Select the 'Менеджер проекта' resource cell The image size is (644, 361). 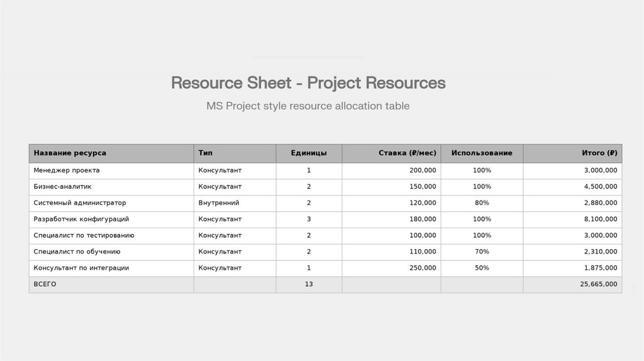(67, 170)
